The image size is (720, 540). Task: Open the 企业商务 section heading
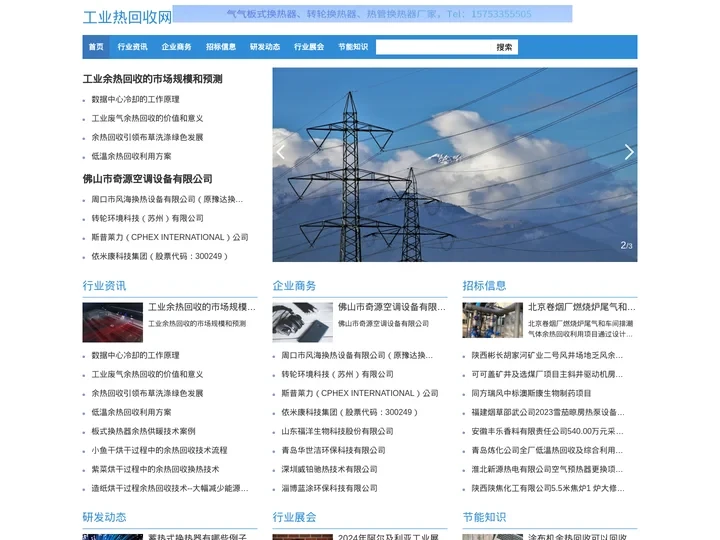[x=294, y=286]
